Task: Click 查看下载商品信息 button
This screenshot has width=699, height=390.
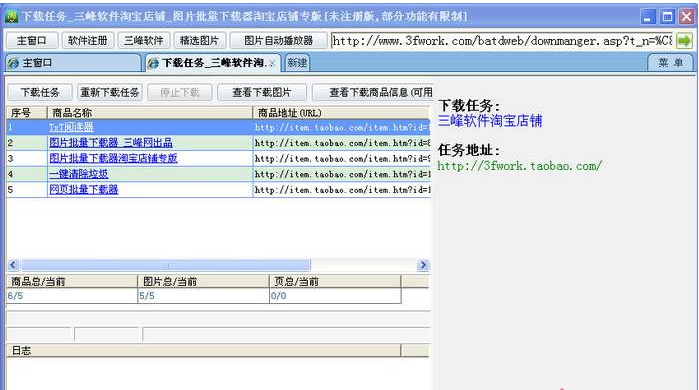Action: (373, 92)
